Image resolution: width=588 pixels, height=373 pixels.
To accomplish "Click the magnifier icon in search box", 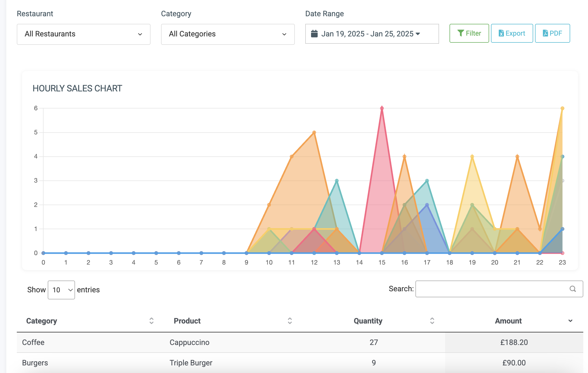I will click(x=573, y=289).
